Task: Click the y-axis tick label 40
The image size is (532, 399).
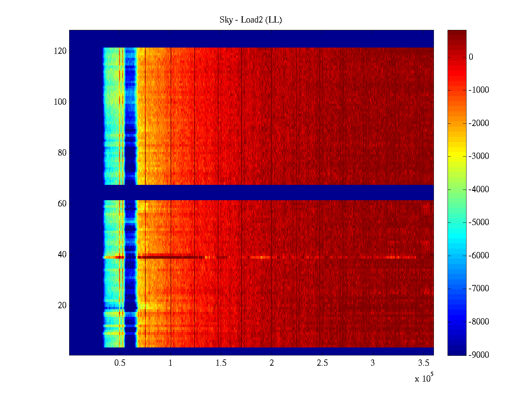Action: click(62, 255)
